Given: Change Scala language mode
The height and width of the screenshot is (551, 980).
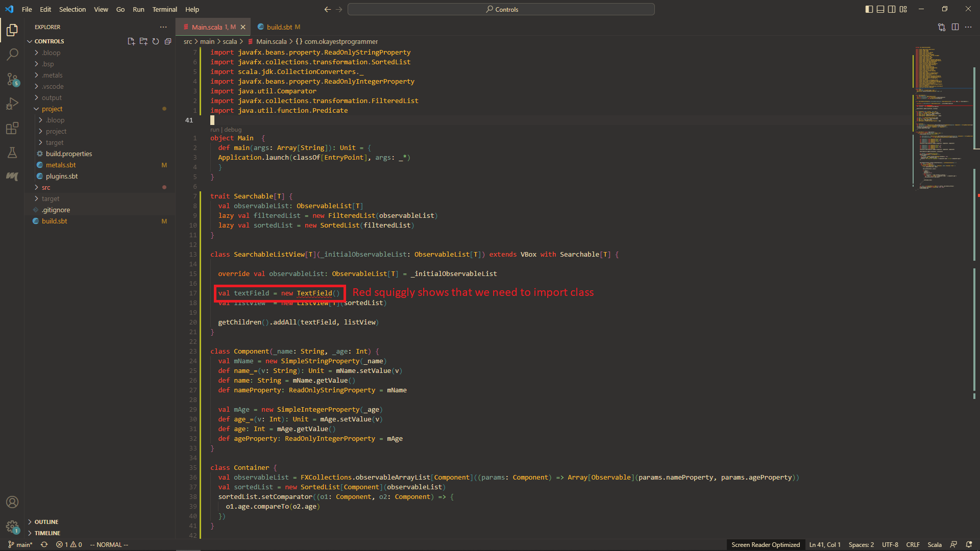Looking at the screenshot, I should pyautogui.click(x=934, y=544).
